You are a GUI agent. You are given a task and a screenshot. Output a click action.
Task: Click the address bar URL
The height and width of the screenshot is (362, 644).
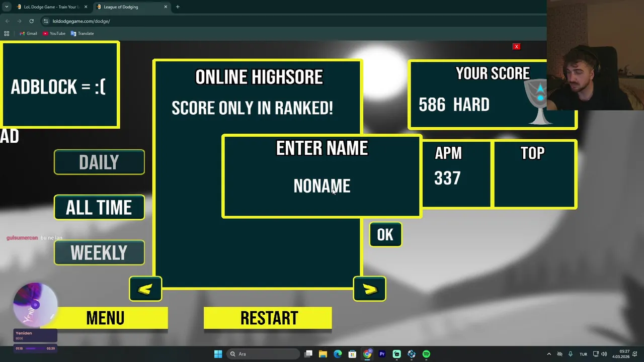tap(81, 21)
